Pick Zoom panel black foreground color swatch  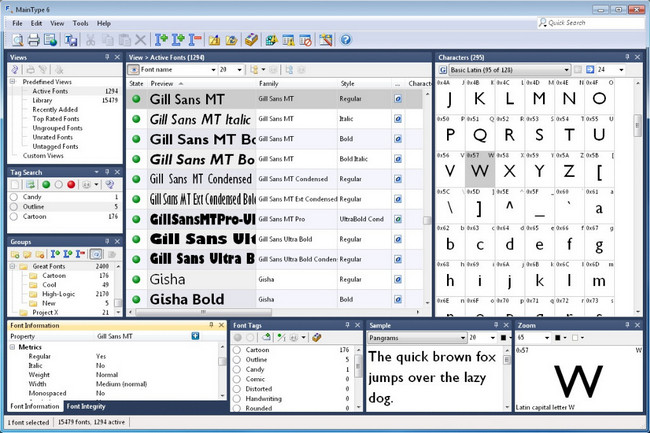[x=558, y=338]
